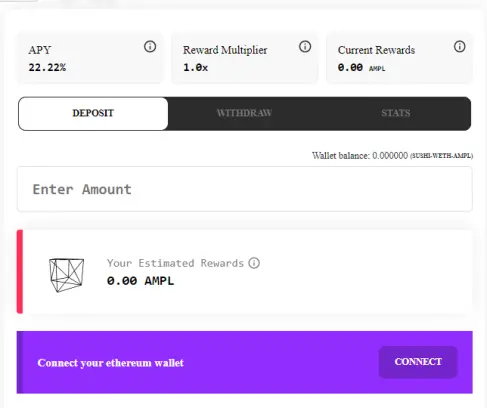Image resolution: width=487 pixels, height=408 pixels.
Task: Select the 22.22% APY value
Action: (47, 68)
